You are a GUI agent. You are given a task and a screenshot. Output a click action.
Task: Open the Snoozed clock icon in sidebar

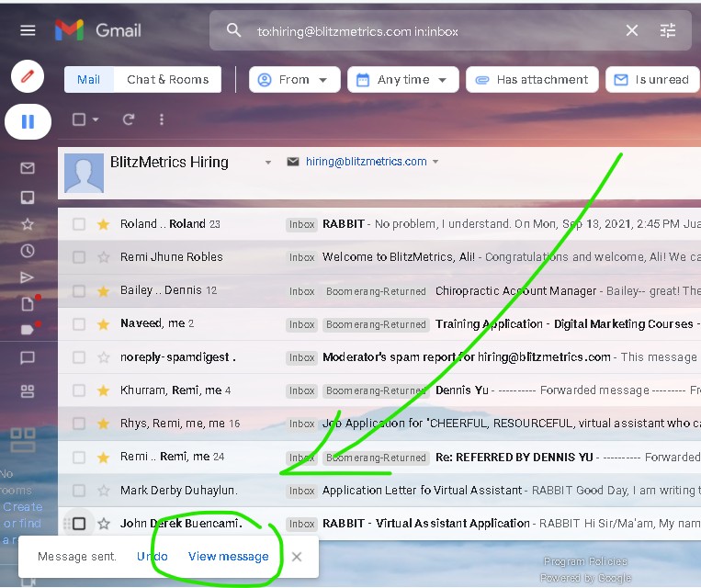point(28,251)
